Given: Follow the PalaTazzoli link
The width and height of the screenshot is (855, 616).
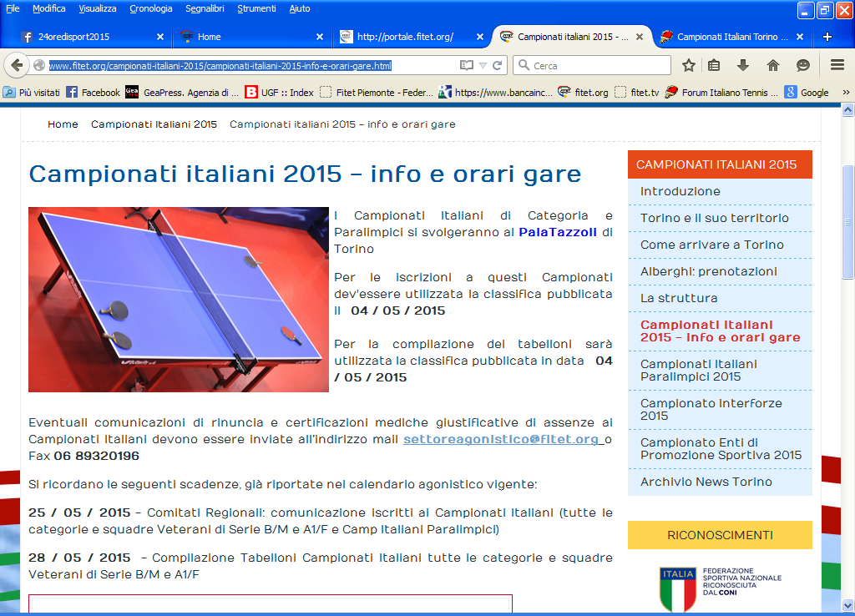Looking at the screenshot, I should [558, 232].
